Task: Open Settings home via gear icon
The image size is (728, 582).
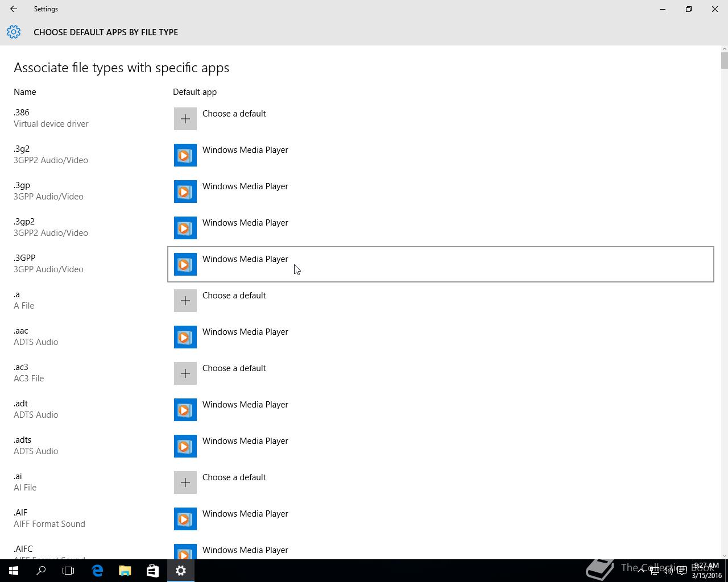Action: 14,32
